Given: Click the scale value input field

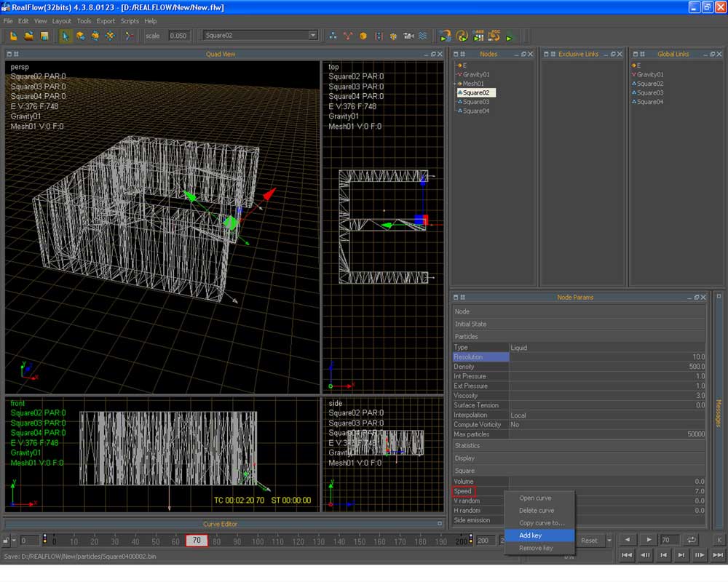Looking at the screenshot, I should tap(178, 36).
